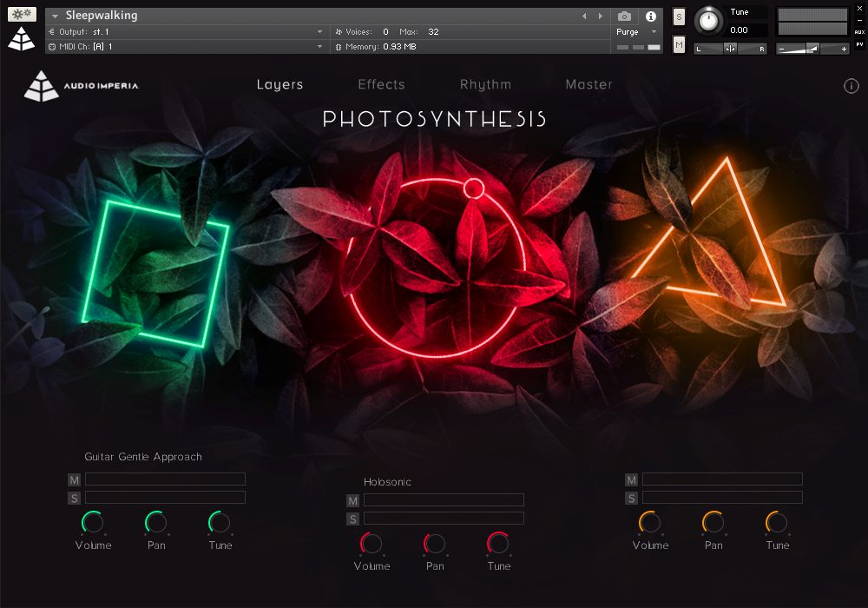The image size is (868, 608).
Task: Go to previous preset with left arrow
Action: tap(584, 16)
